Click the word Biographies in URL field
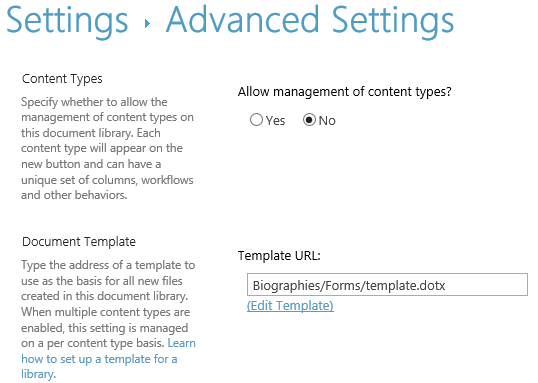 pyautogui.click(x=286, y=286)
